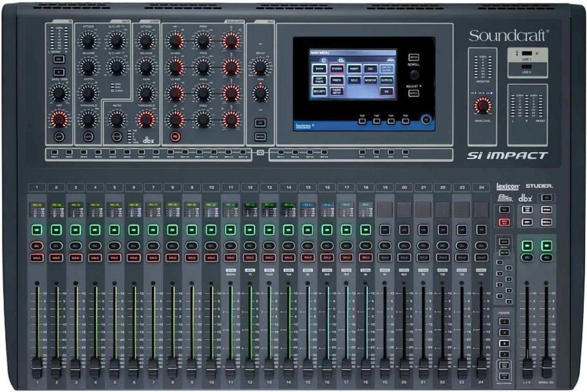
Task: Tap SHOW on the touchscreen main menu
Action: point(320,69)
